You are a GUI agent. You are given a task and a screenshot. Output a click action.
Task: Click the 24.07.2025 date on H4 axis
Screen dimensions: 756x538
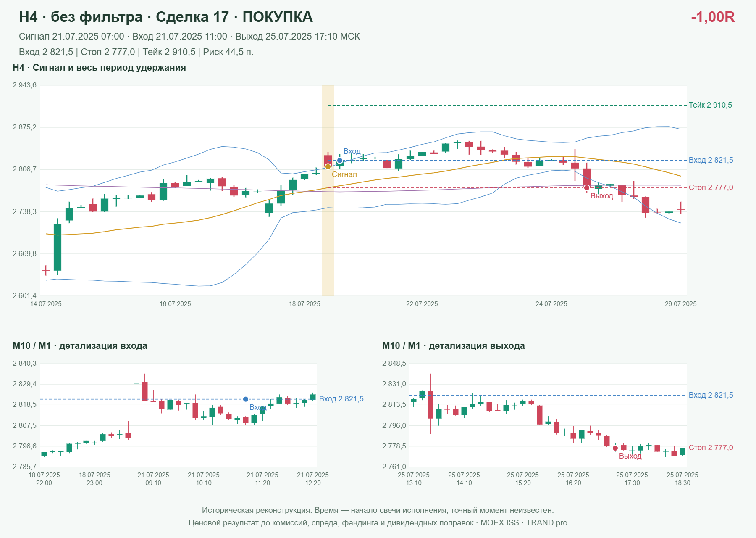click(551, 304)
